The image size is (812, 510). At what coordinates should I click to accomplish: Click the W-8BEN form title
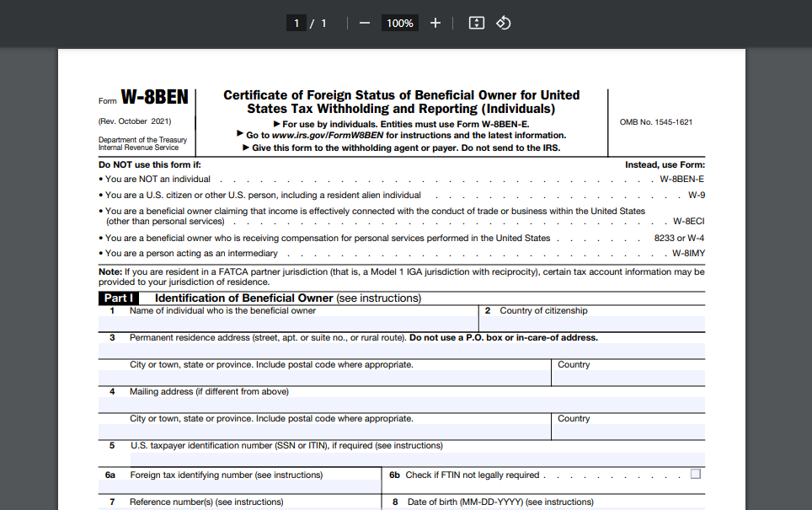[x=154, y=97]
